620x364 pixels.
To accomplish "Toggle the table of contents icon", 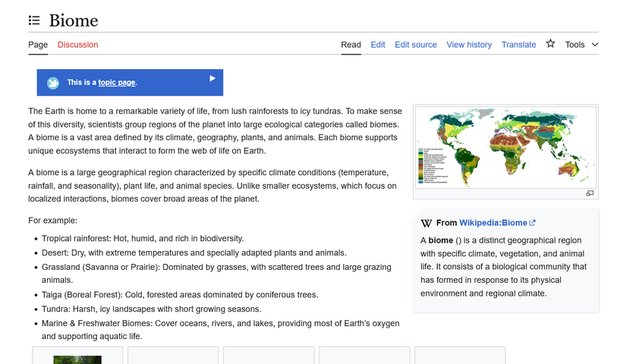I will pyautogui.click(x=34, y=20).
